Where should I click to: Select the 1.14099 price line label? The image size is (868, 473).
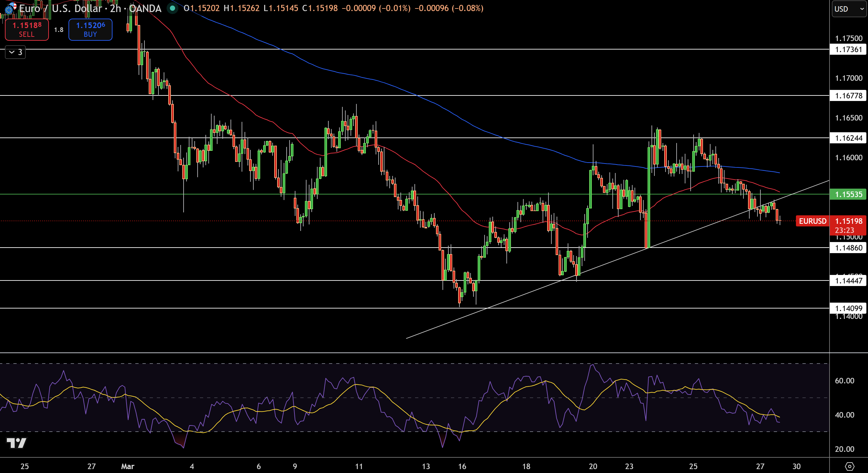848,308
